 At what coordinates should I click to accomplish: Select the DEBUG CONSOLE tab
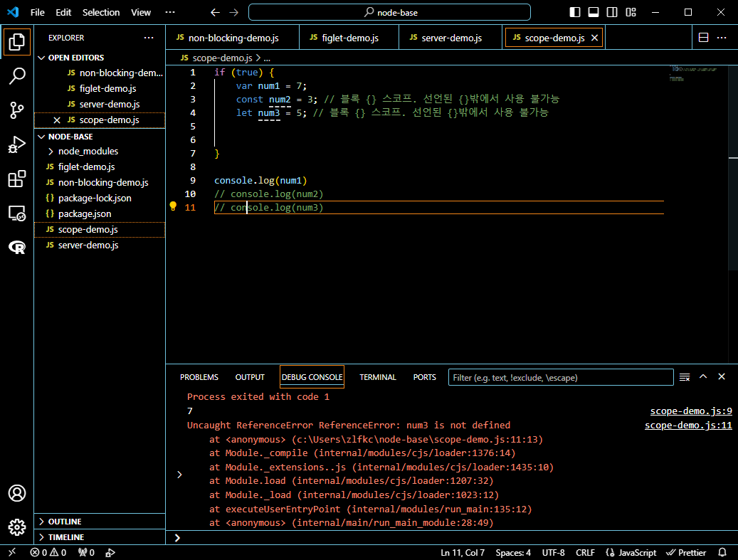point(312,377)
